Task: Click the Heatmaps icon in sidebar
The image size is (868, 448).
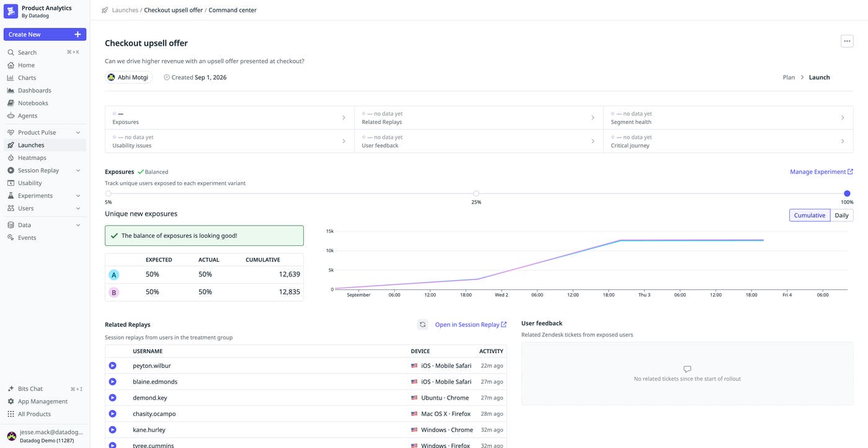Action: [x=11, y=158]
